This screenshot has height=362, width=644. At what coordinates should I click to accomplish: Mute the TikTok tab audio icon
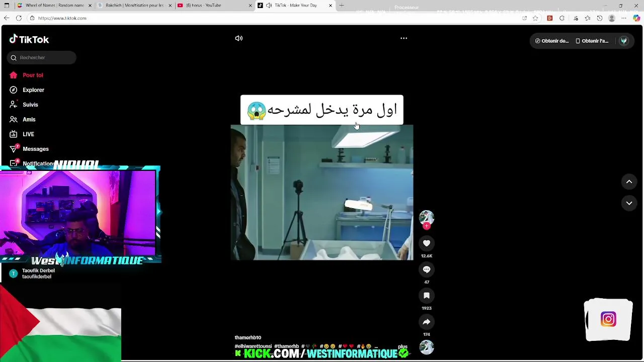coord(269,6)
